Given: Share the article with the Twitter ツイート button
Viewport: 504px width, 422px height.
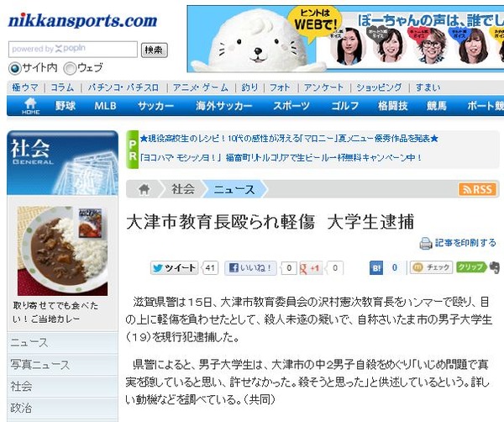Looking at the screenshot, I should click(174, 268).
